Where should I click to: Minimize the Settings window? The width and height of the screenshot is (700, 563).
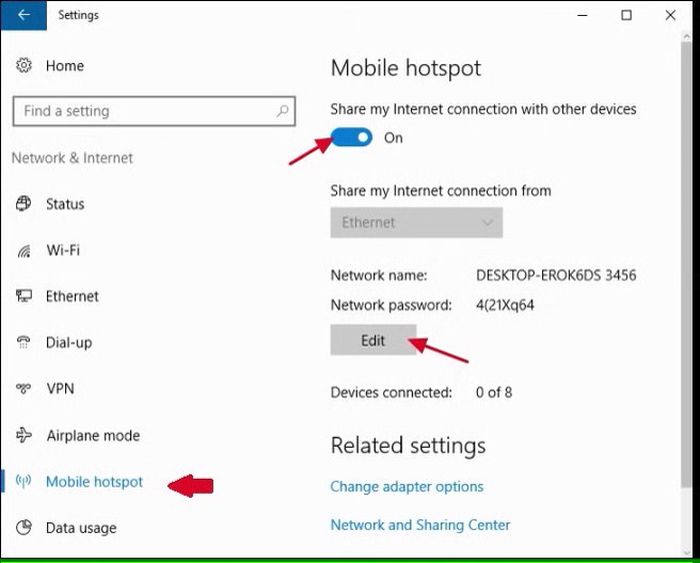click(582, 15)
